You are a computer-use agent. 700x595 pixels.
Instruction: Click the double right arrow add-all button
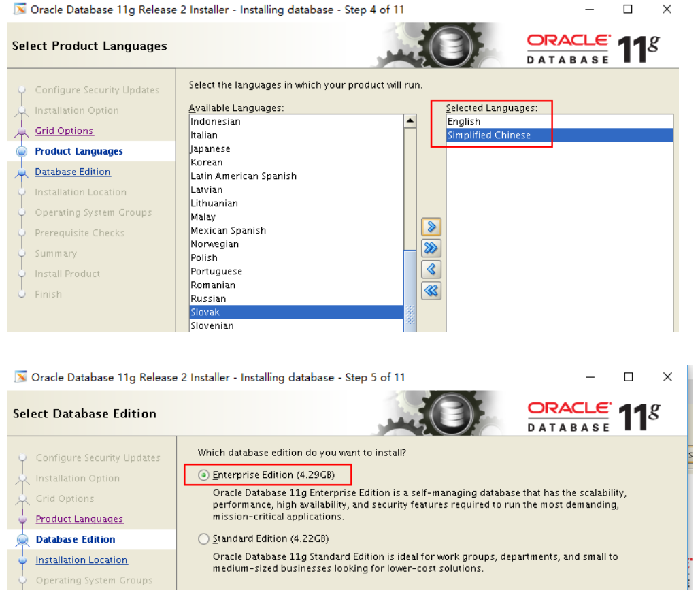point(431,248)
